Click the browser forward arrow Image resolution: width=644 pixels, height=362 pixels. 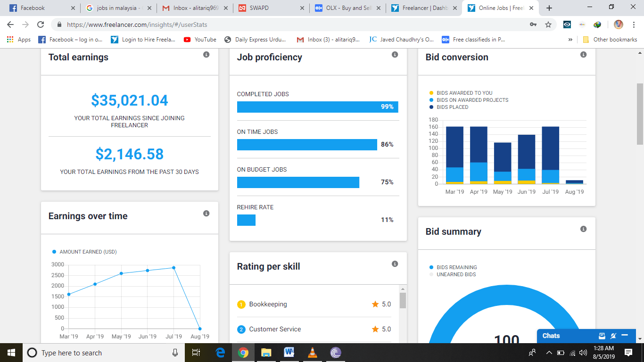click(25, 25)
